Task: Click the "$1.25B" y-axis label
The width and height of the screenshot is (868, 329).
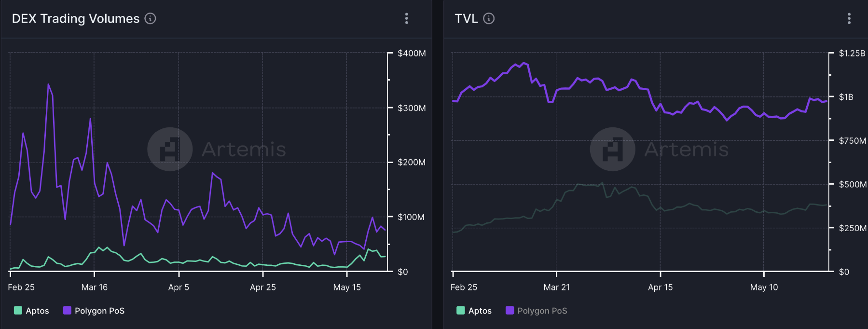Action: [x=852, y=54]
